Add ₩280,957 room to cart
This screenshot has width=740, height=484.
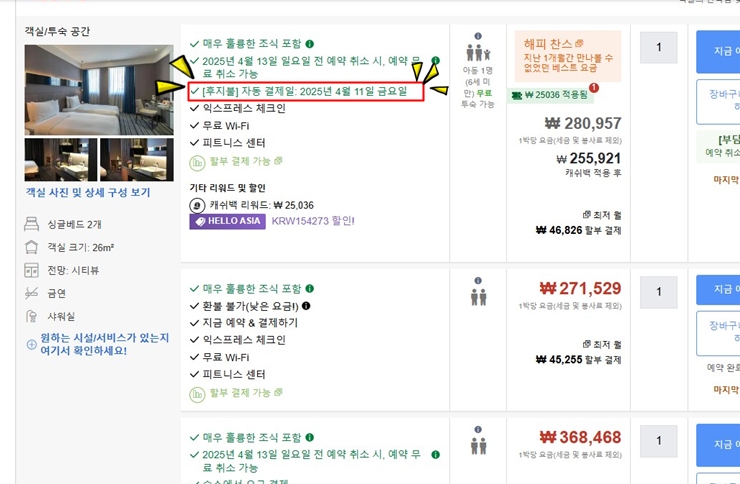click(x=718, y=101)
